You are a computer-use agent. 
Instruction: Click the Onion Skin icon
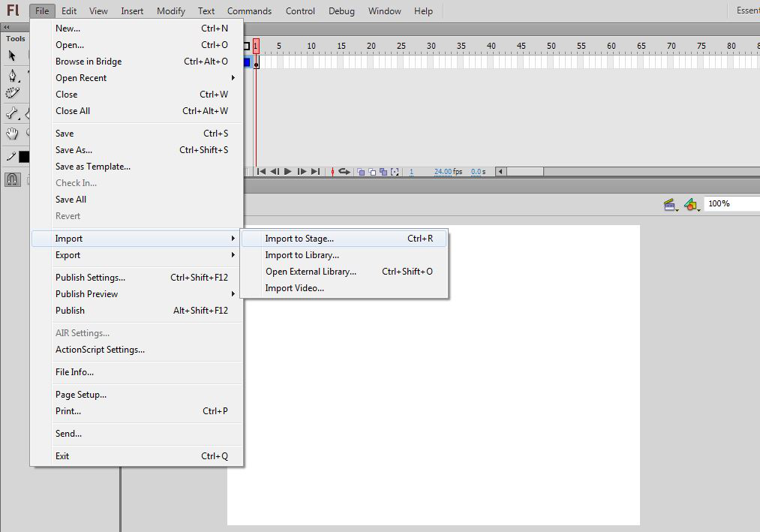tap(361, 172)
